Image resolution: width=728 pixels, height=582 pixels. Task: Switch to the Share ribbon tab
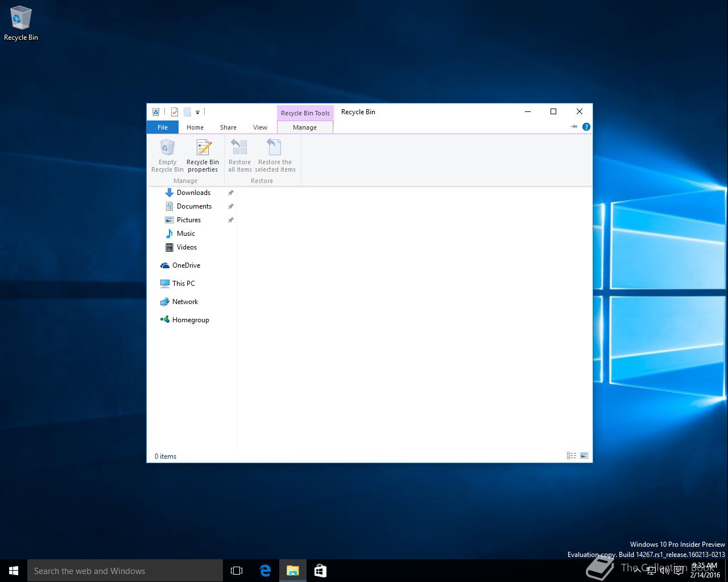(228, 127)
